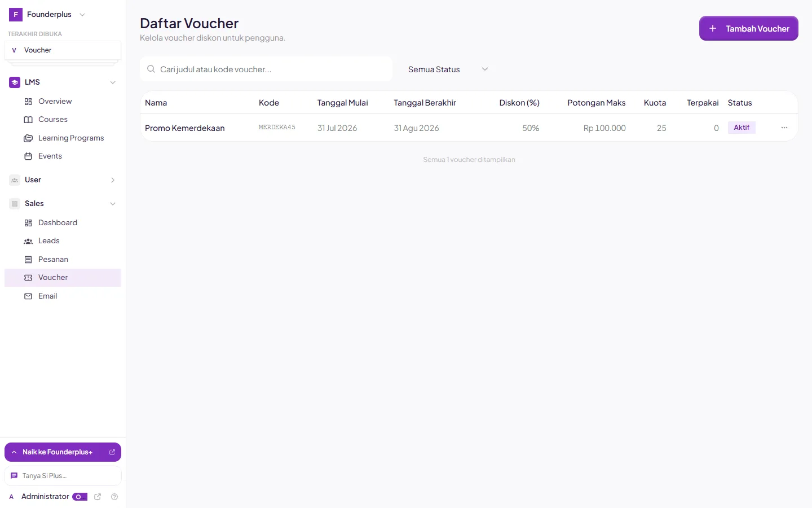
Task: Click the Promo Kemerdekaan voucher name
Action: [x=185, y=128]
